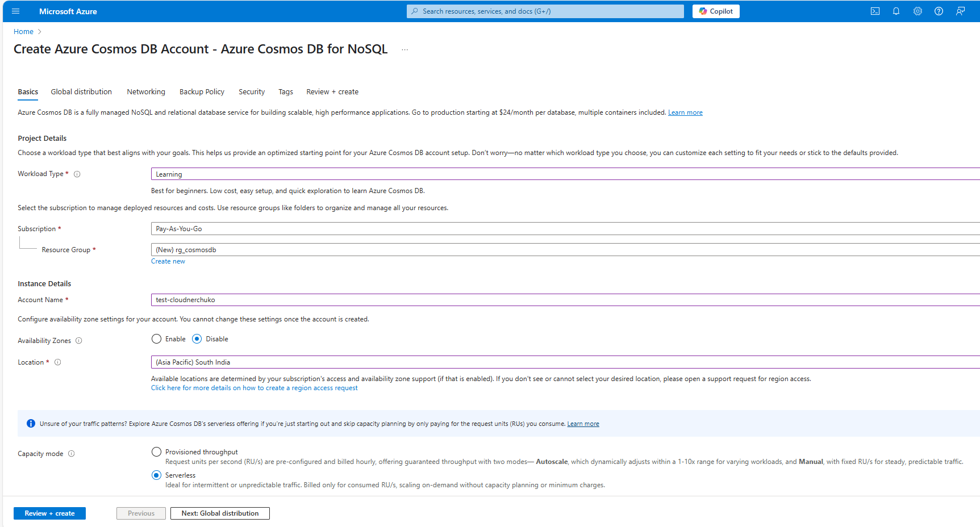This screenshot has height=527, width=980.
Task: Open the Resource Group dropdown
Action: [x=565, y=250]
